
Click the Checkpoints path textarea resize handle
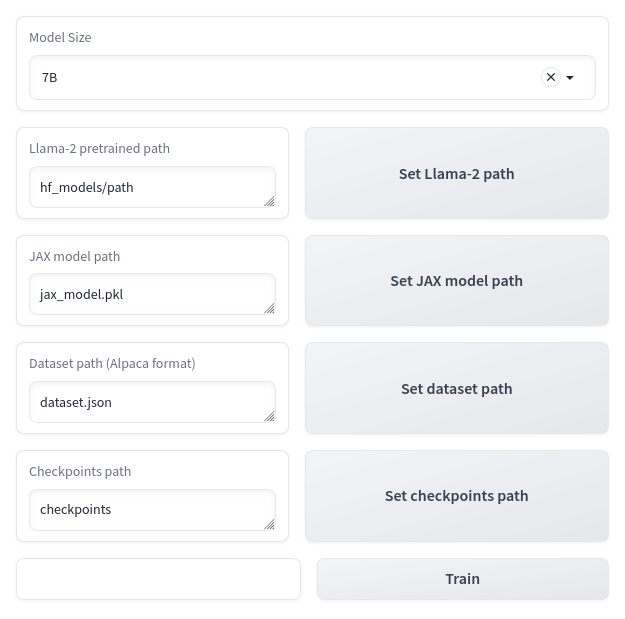(269, 524)
